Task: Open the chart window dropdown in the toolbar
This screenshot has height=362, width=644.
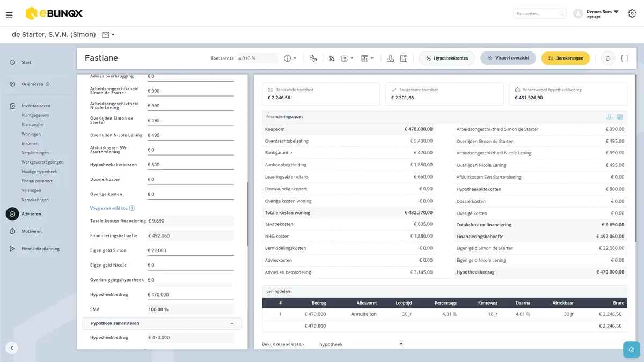Action: point(367,58)
